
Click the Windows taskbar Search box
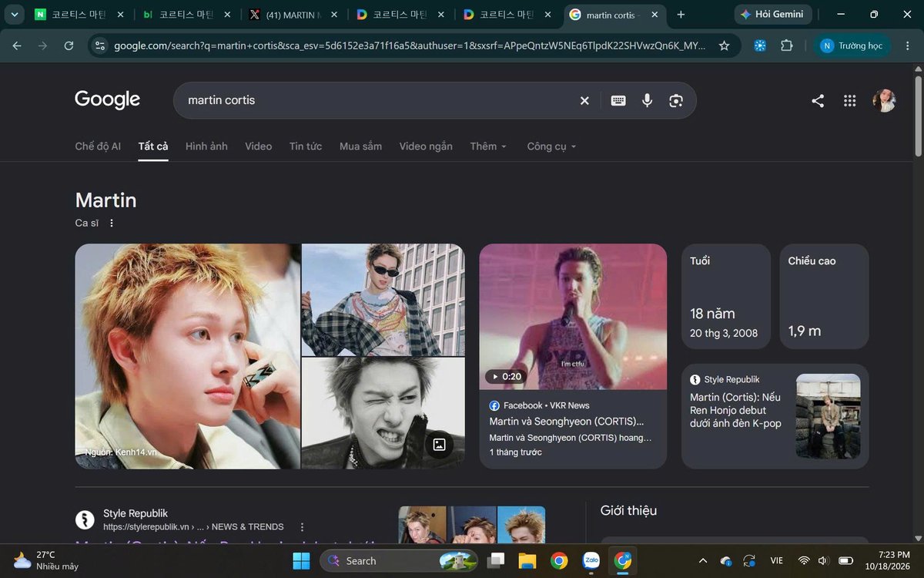click(400, 560)
